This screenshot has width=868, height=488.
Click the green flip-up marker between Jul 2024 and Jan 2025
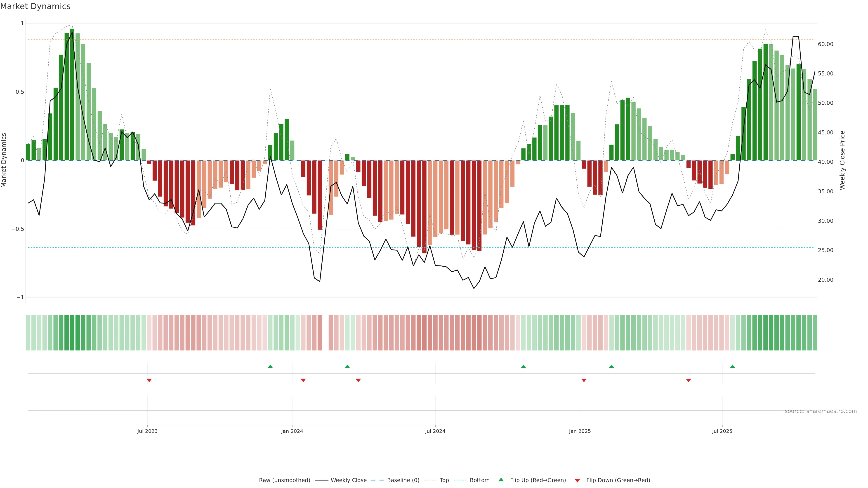point(523,366)
